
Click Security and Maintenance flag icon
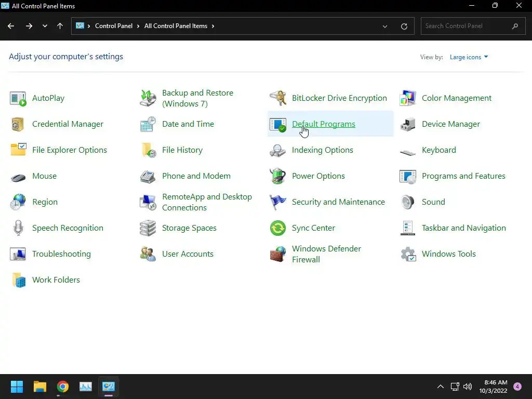click(x=277, y=202)
